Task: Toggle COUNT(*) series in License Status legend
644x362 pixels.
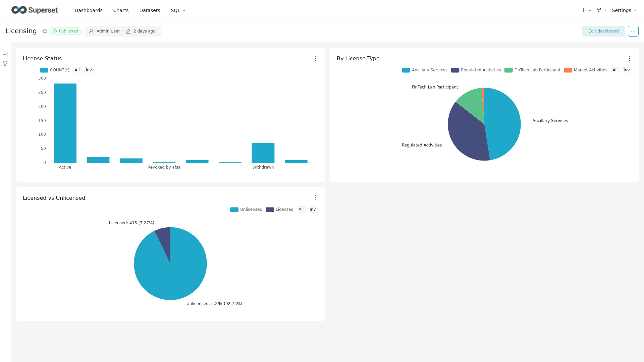Action: pos(55,70)
